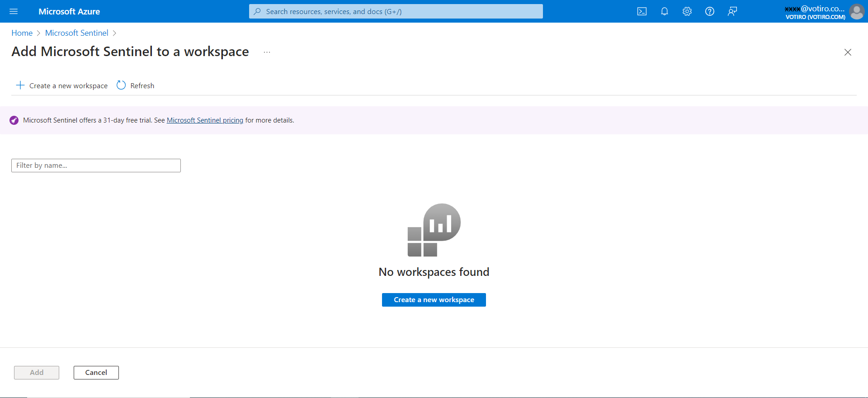
Task: Focus the Search resources, services, and docs box
Action: [396, 11]
